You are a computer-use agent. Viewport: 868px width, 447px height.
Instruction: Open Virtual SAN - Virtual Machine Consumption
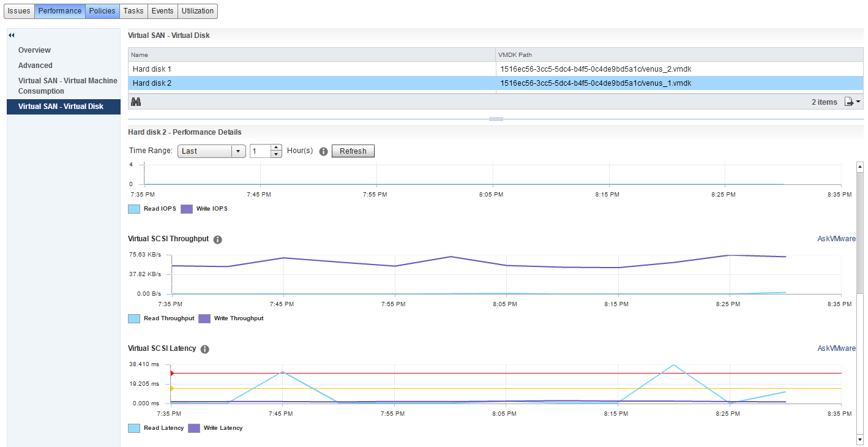[x=67, y=86]
